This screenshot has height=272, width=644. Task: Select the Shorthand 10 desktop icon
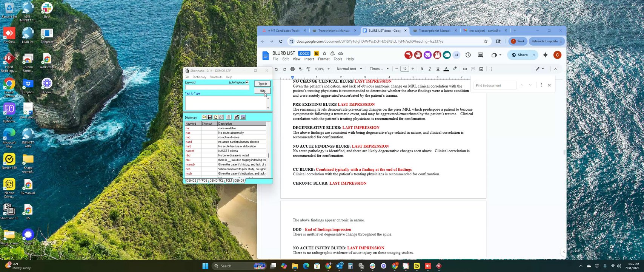click(x=9, y=212)
